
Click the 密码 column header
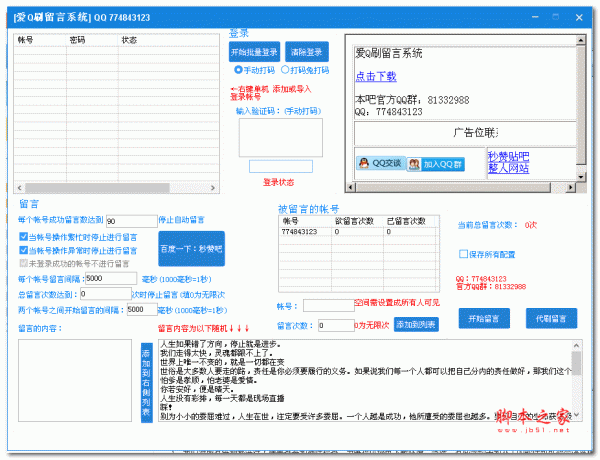pyautogui.click(x=92, y=40)
